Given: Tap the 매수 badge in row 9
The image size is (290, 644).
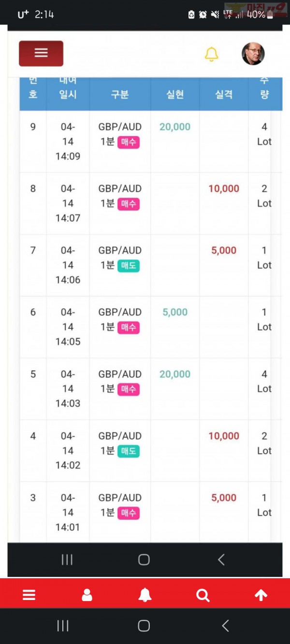Looking at the screenshot, I should coord(129,142).
